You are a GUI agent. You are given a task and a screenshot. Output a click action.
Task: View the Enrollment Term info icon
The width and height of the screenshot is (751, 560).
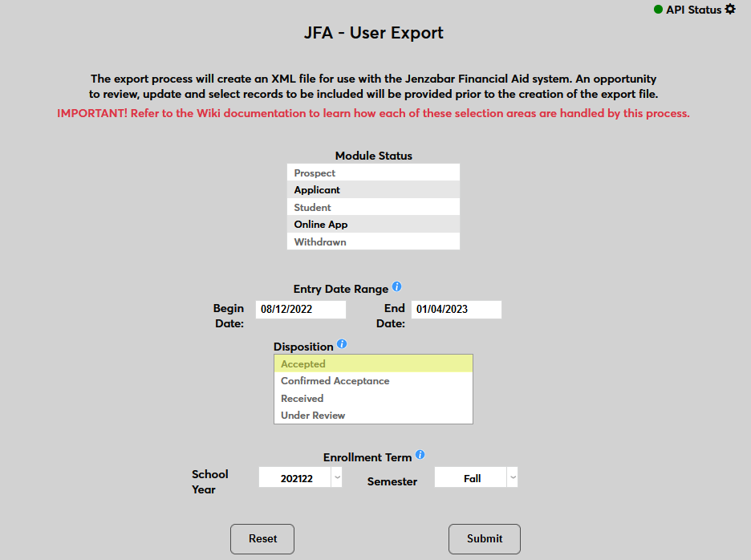point(420,454)
